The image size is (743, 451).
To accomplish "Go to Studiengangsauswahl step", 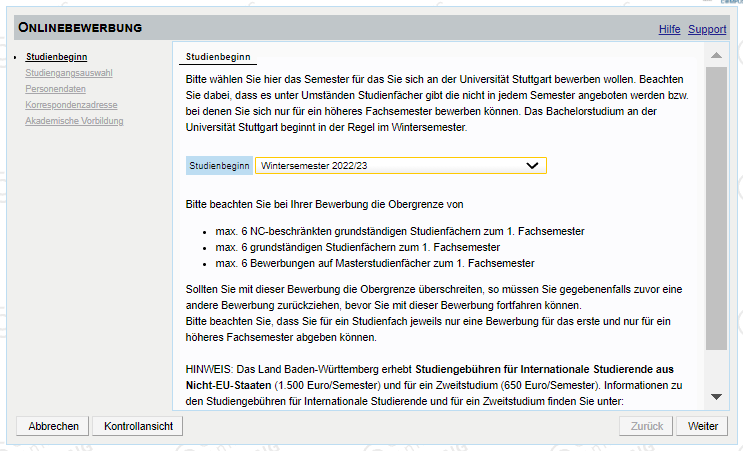I will coord(69,73).
